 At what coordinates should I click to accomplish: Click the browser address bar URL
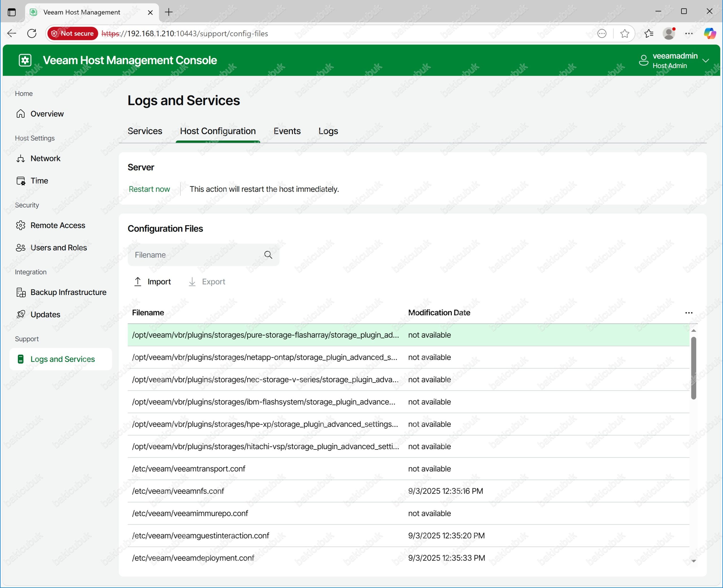pos(185,33)
